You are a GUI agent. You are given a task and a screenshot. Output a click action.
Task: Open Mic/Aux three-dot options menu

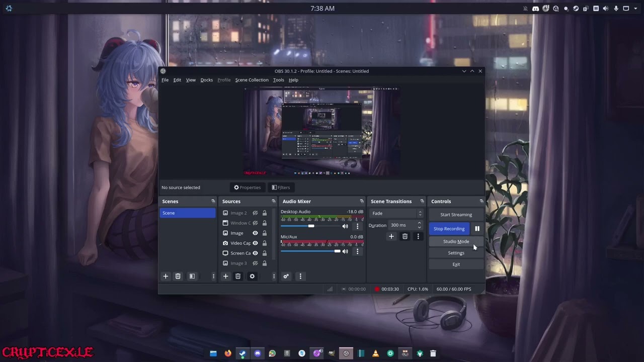pos(357,251)
